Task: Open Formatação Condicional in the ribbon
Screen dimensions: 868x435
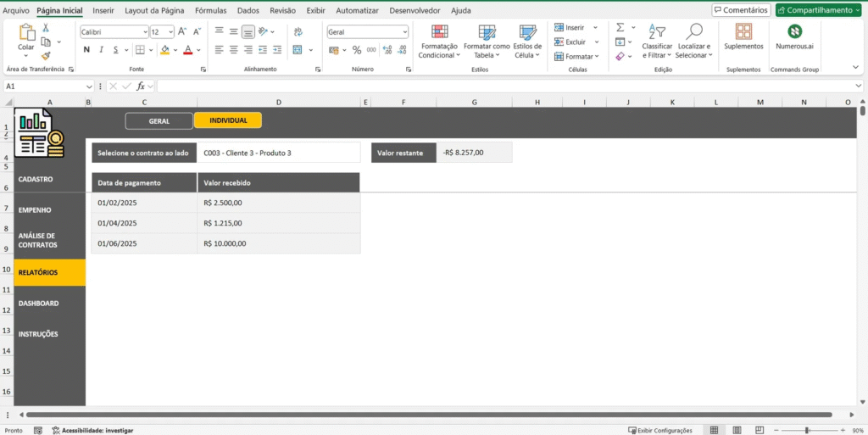Action: 439,41
